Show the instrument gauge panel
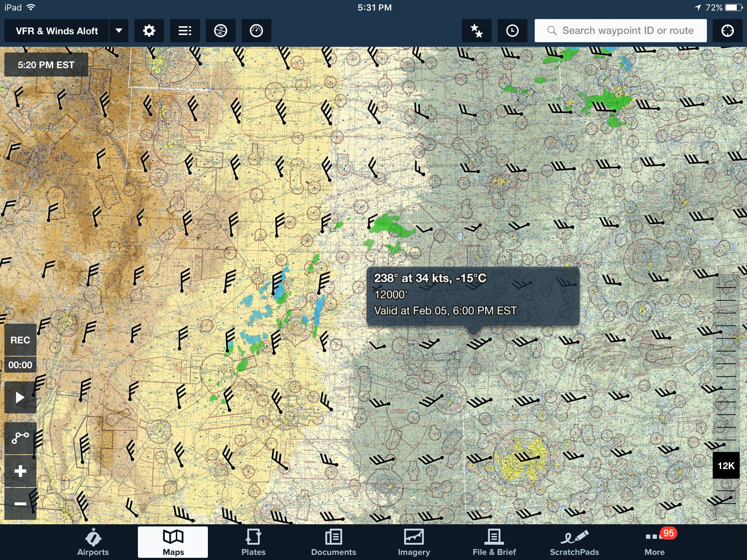Screen dimensions: 747x560 pos(256,31)
